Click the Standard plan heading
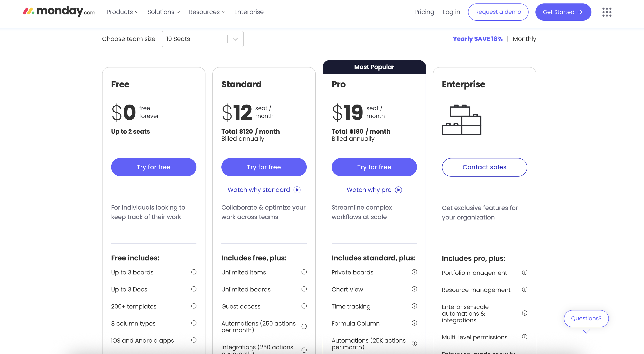The height and width of the screenshot is (354, 644). (241, 84)
